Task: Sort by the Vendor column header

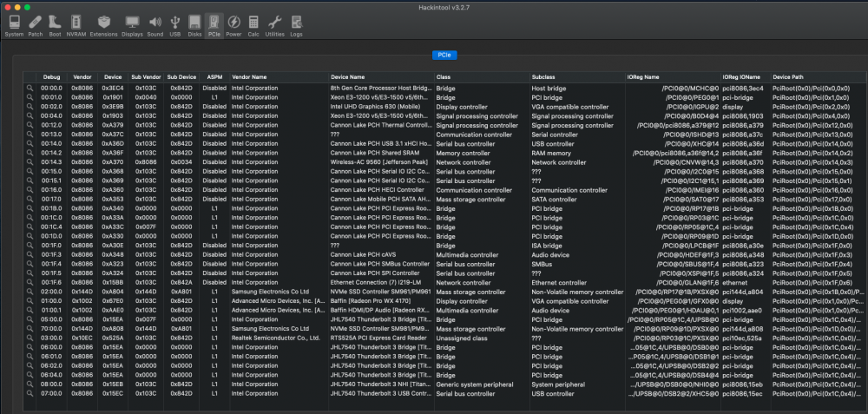Action: point(82,77)
